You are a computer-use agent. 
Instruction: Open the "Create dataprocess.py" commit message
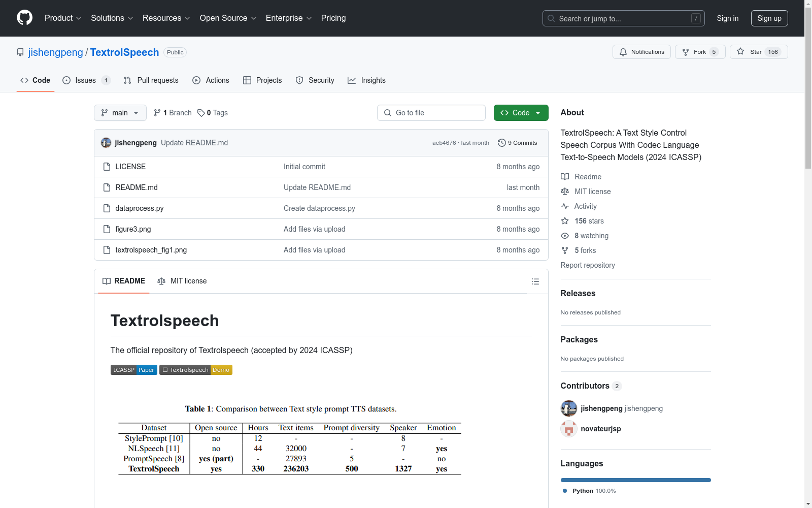(x=319, y=208)
